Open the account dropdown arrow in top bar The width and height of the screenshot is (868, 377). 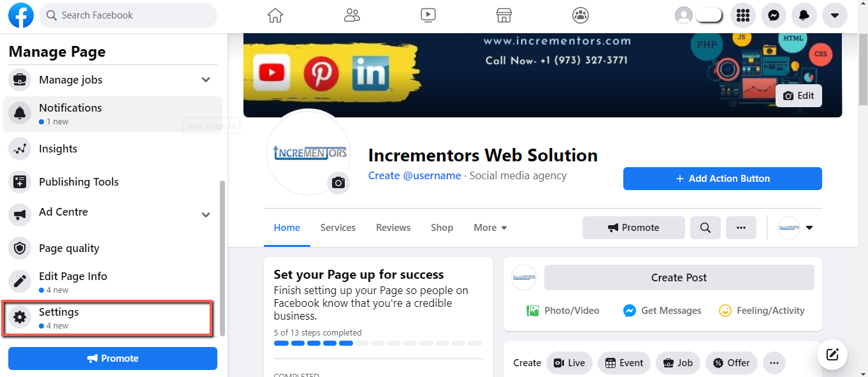[834, 15]
